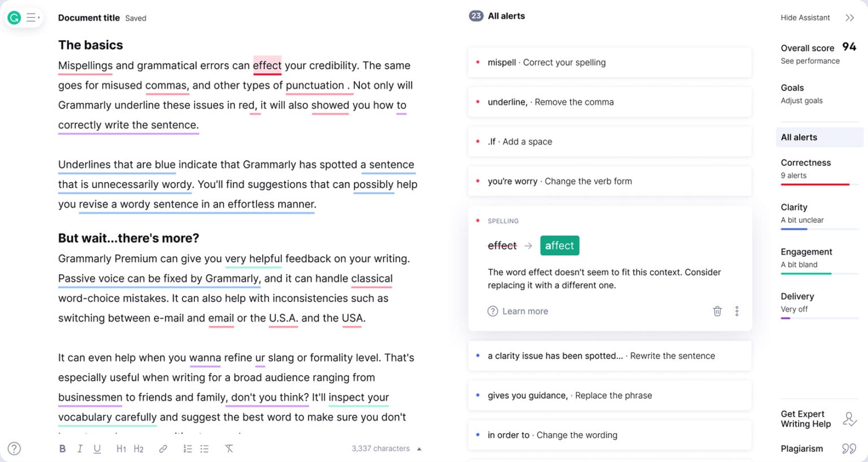Open the help question mark icon
Screen dimensions: 868x462
click(15, 448)
